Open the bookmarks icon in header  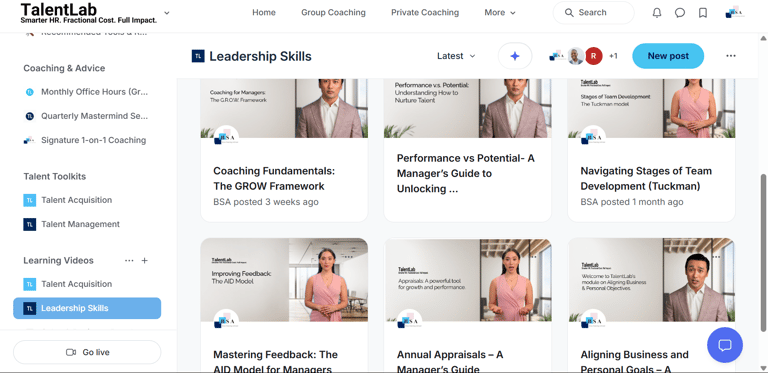[703, 13]
